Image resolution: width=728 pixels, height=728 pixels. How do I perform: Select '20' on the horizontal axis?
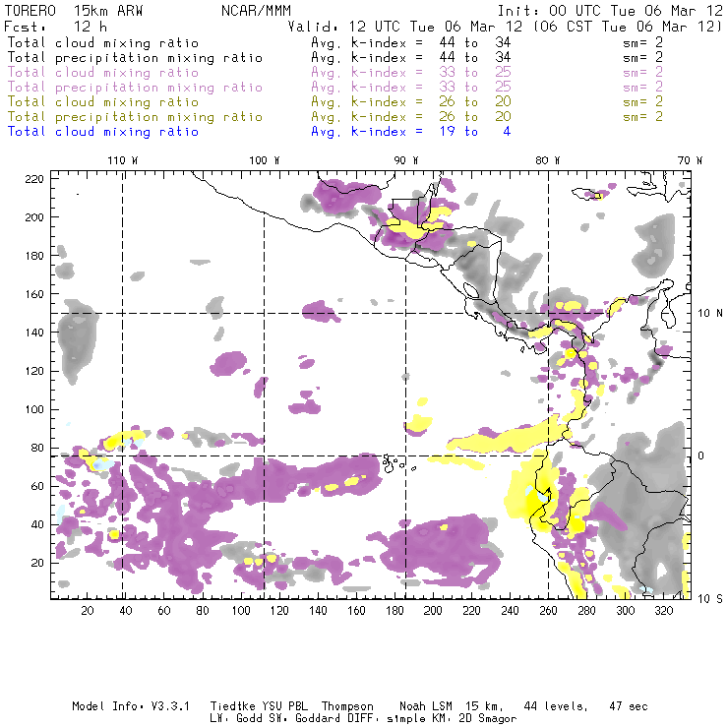point(88,611)
